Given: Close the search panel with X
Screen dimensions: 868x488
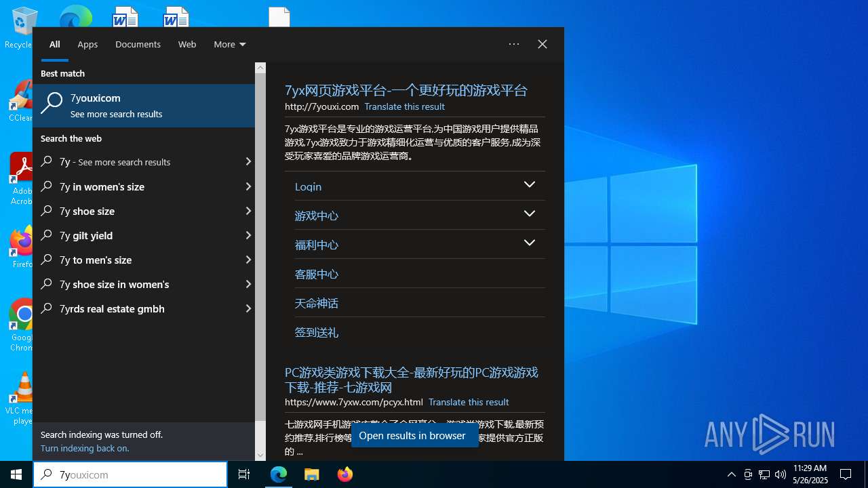Looking at the screenshot, I should pos(542,44).
